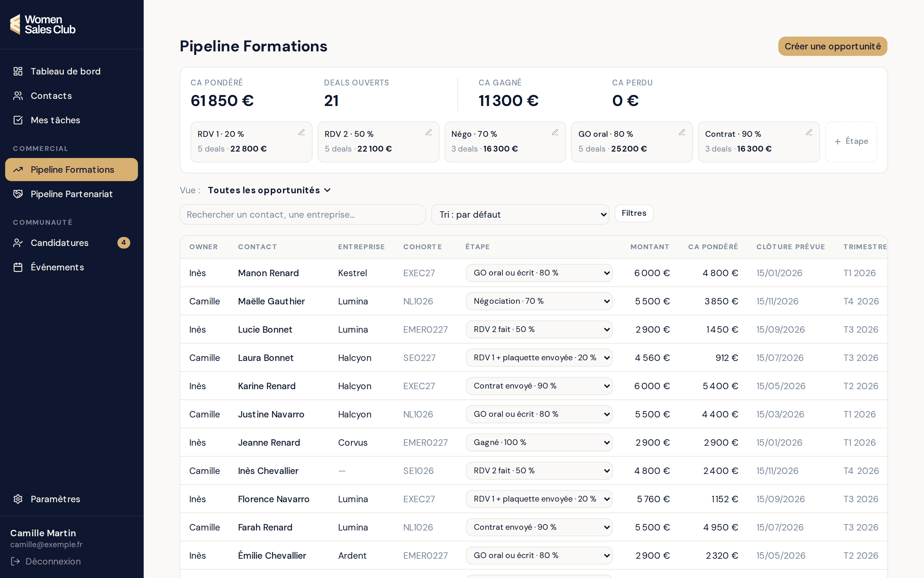The width and height of the screenshot is (924, 578).
Task: Focus the Rechercher un contact search field
Action: pyautogui.click(x=303, y=215)
